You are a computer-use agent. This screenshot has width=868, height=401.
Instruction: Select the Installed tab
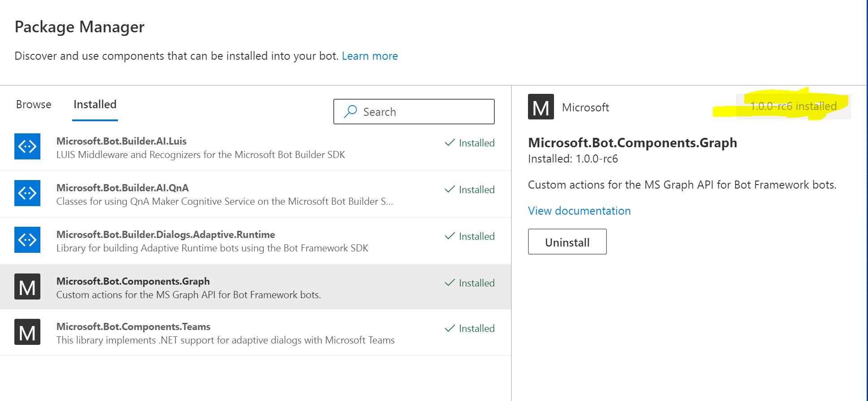click(x=95, y=105)
